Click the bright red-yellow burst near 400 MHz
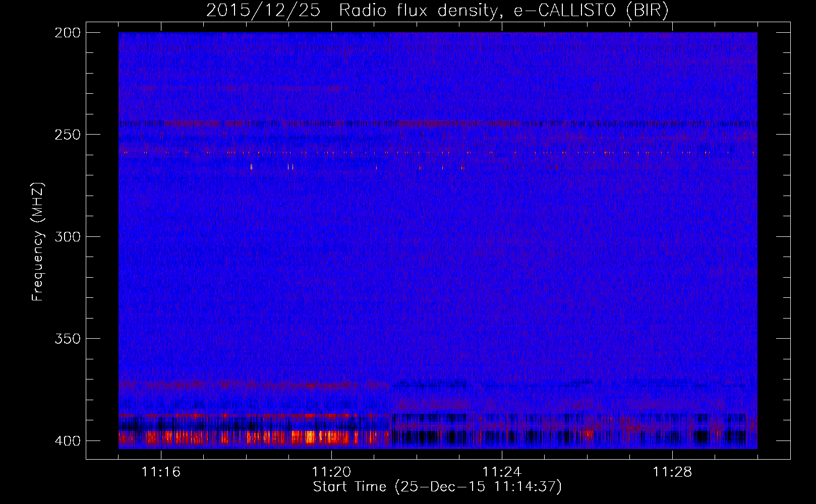 [254, 437]
